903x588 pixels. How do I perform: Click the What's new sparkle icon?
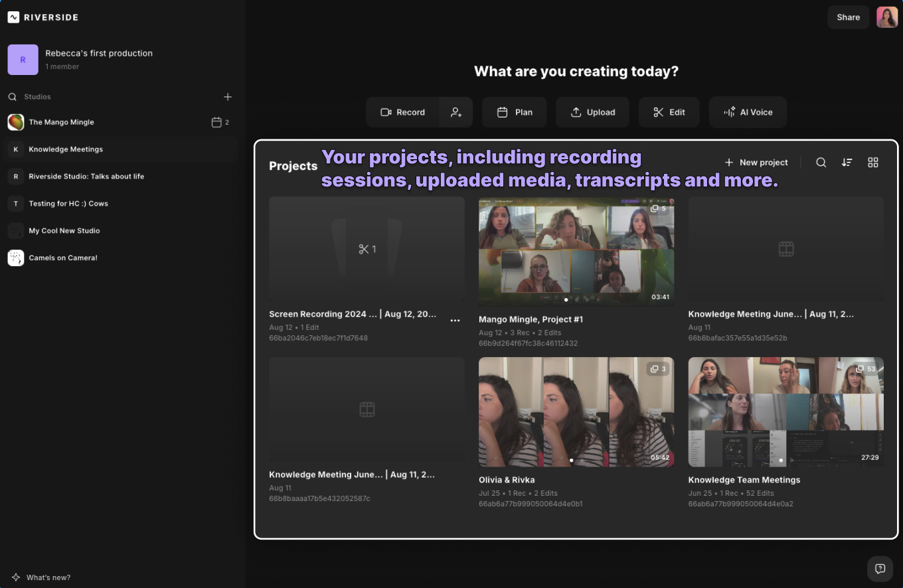click(x=16, y=577)
